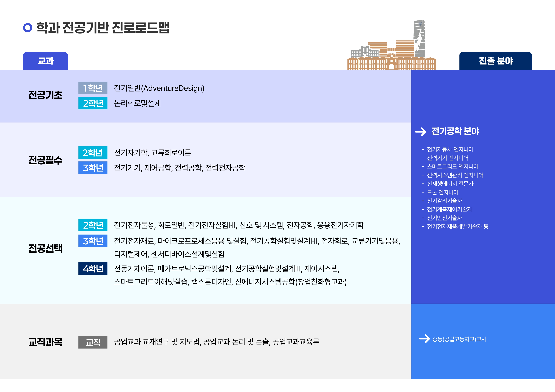Click the 전공선택 section heading
Screen dimensions: 555x392
click(x=45, y=248)
